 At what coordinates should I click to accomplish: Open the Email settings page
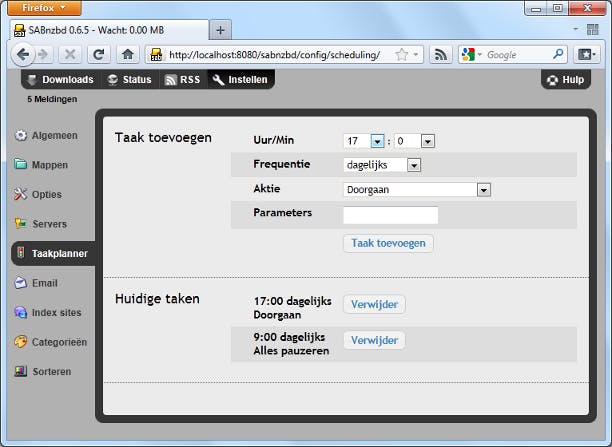[45, 283]
